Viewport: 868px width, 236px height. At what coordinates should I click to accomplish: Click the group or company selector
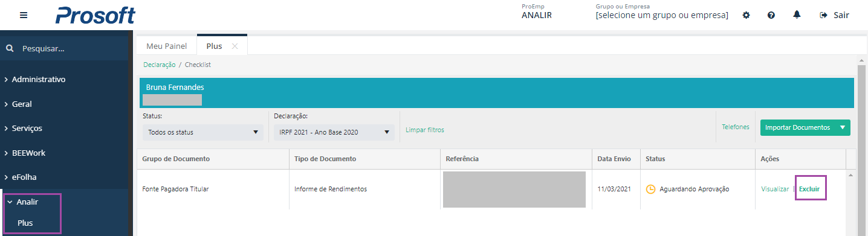662,15
